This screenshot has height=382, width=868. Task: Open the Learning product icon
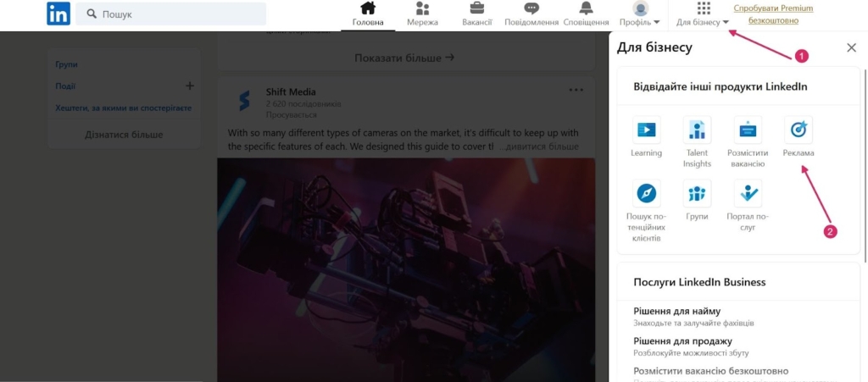(x=646, y=130)
